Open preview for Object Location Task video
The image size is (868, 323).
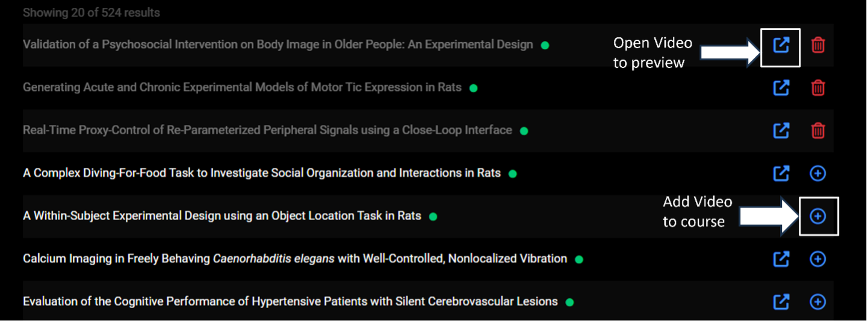781,216
